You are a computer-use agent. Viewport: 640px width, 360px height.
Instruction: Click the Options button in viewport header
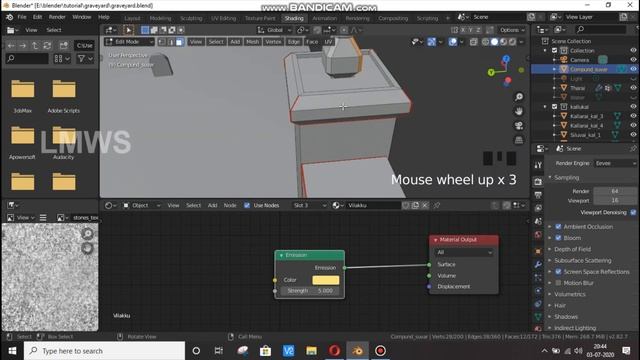[512, 30]
